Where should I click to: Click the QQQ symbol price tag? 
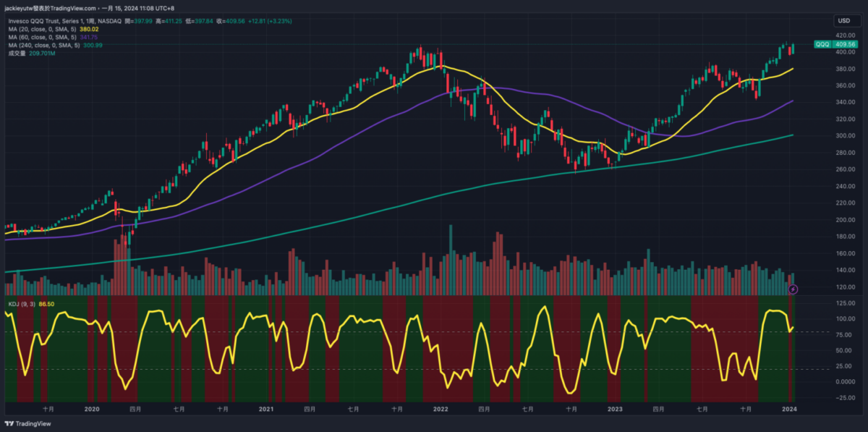click(x=822, y=44)
